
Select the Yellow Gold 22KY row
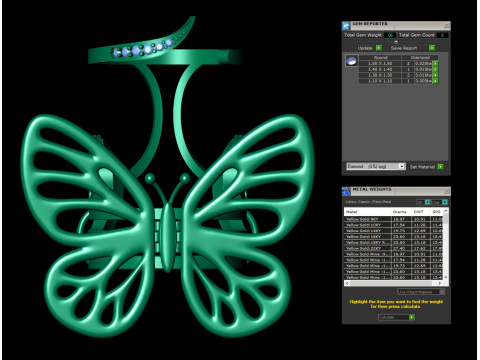pyautogui.click(x=394, y=248)
